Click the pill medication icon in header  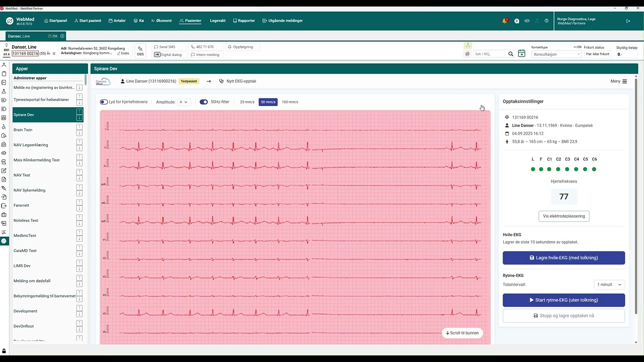[527, 21]
